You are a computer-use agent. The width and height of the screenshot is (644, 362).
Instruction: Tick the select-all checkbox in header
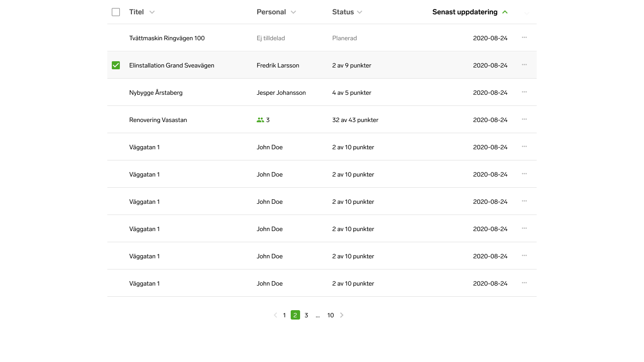point(116,12)
